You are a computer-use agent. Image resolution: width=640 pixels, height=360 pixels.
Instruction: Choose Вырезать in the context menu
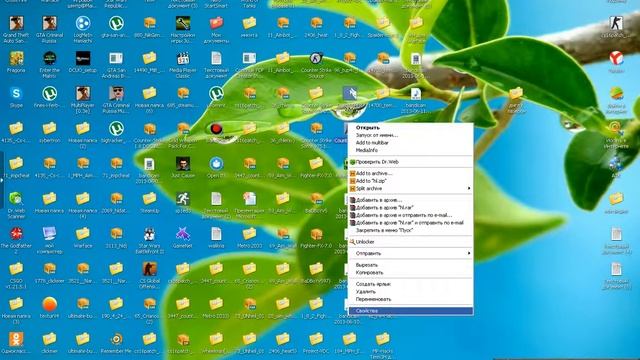(x=411, y=265)
